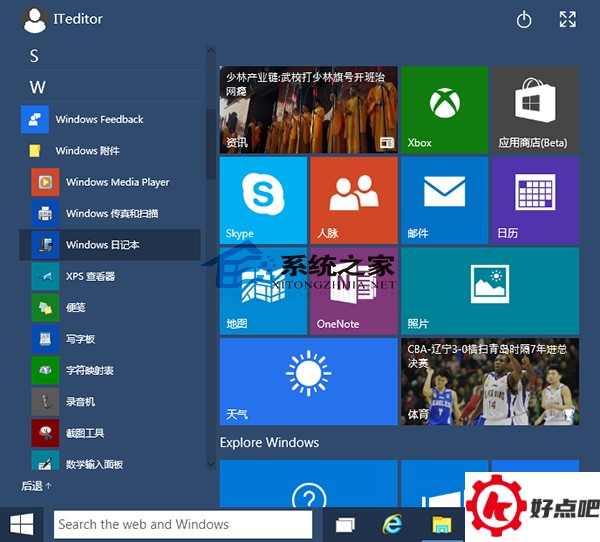Jump to letter W group header
The width and height of the screenshot is (600, 542).
click(x=38, y=87)
